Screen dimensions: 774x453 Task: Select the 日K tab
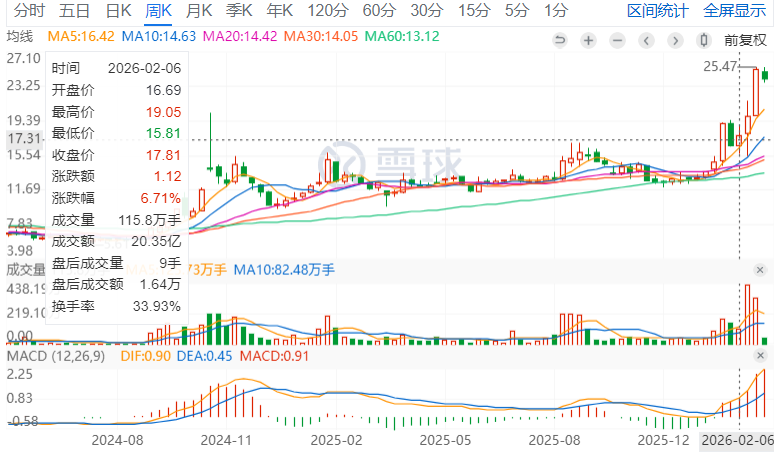click(x=118, y=12)
